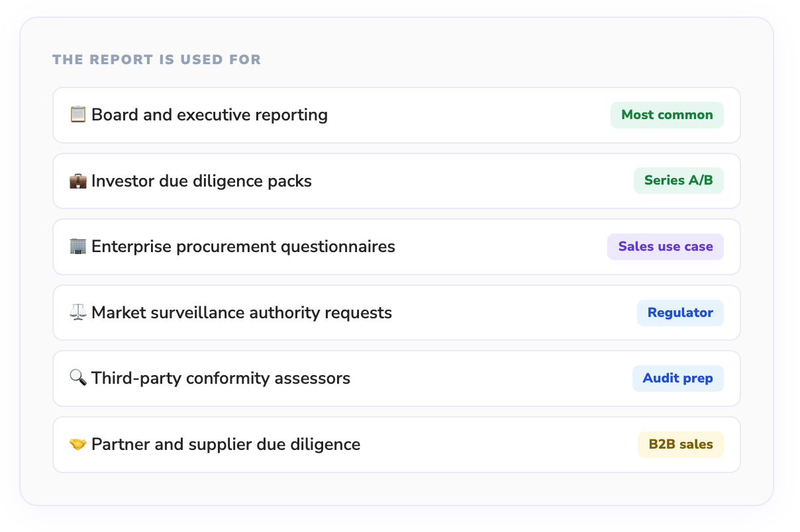Click the yellow B2B sales badge
800x532 pixels.
(681, 444)
